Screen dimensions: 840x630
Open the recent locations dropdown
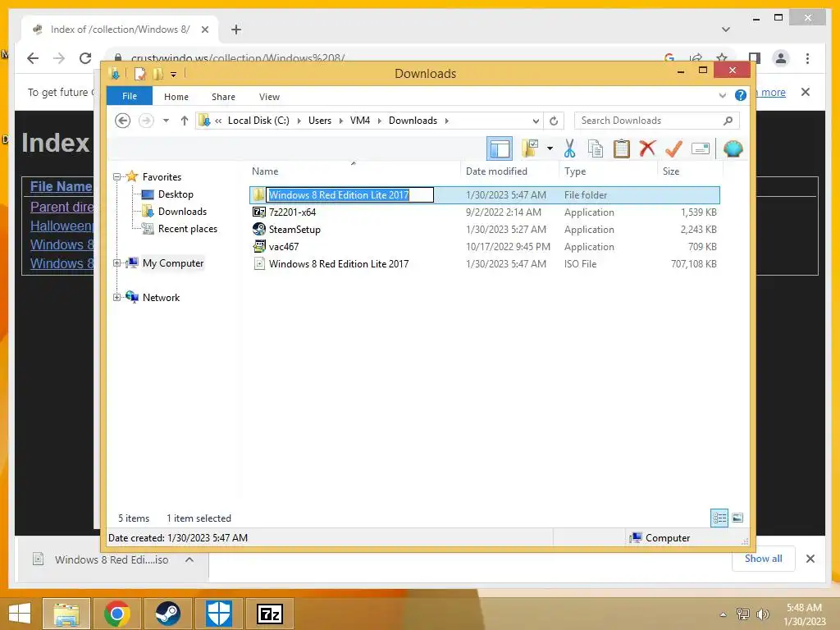coord(166,121)
